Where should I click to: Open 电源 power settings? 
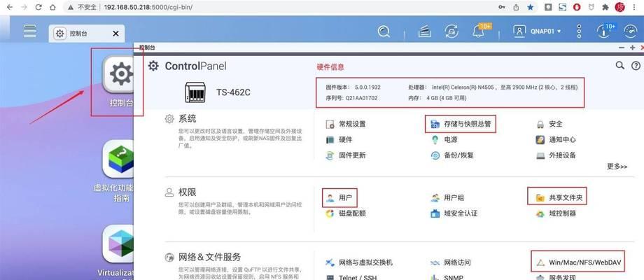point(444,139)
